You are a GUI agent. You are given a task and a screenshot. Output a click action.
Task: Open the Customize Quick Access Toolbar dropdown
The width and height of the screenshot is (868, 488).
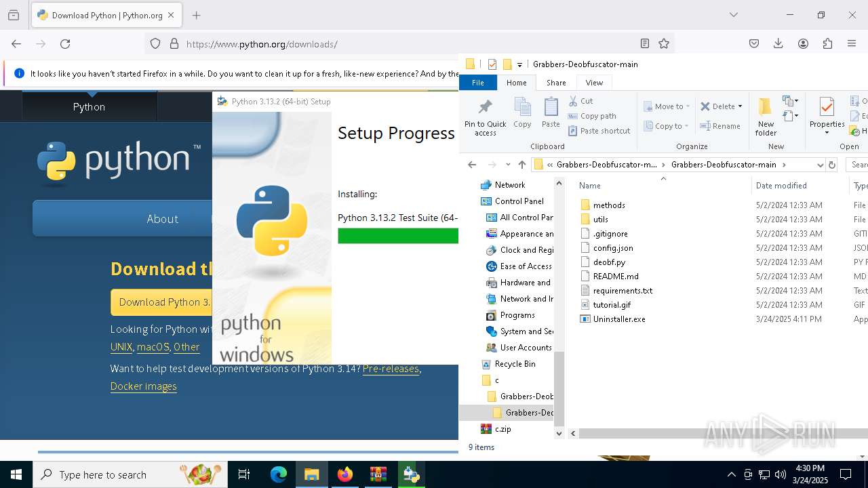(519, 64)
